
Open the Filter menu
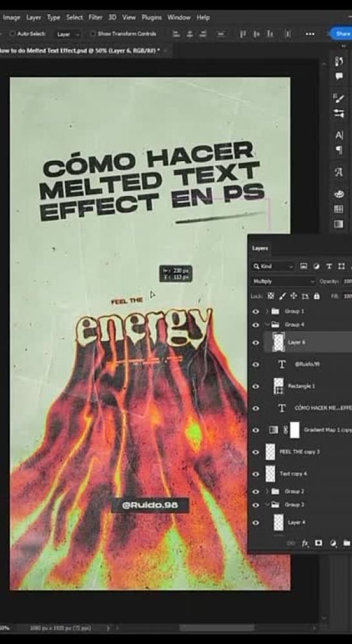pos(96,17)
